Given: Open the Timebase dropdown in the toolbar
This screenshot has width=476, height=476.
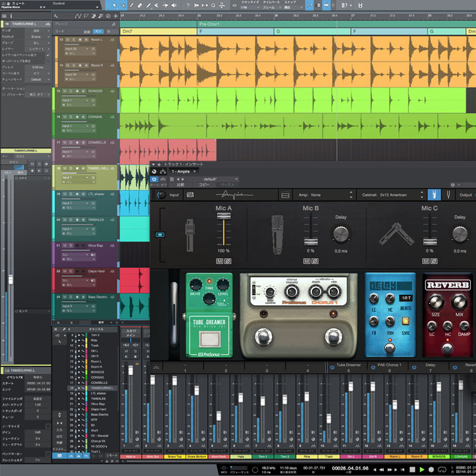Looking at the screenshot, I should click(x=271, y=7).
